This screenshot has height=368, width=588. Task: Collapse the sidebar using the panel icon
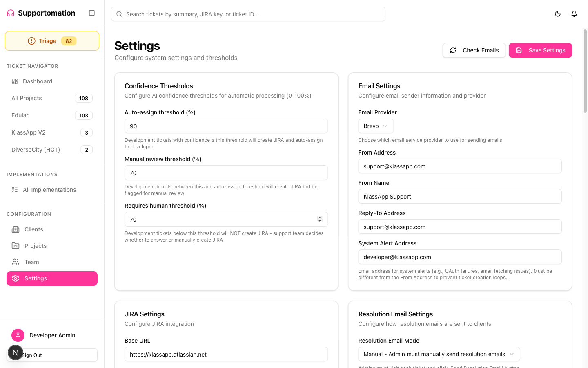(91, 13)
